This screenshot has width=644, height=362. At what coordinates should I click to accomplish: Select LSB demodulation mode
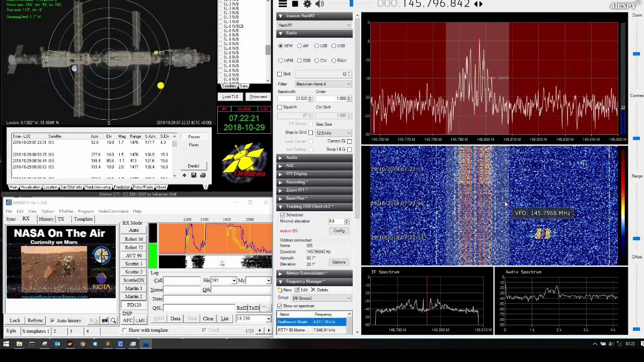coord(320,46)
